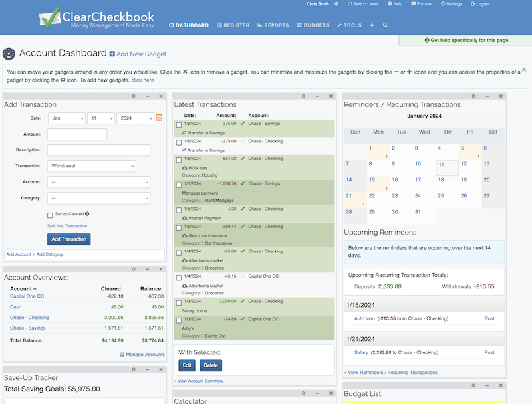
Task: Click the Add Transaction button
Action: (x=69, y=240)
